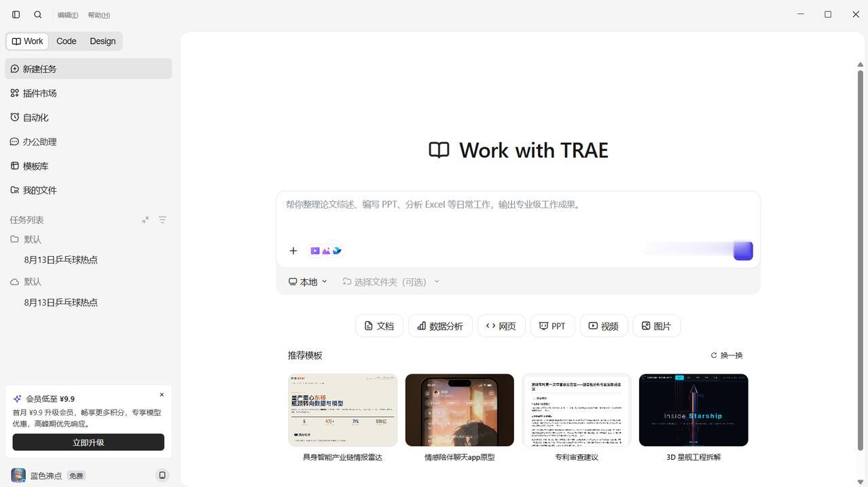Image resolution: width=868 pixels, height=487 pixels.
Task: Click the scrollbar down arrow
Action: 860,482
